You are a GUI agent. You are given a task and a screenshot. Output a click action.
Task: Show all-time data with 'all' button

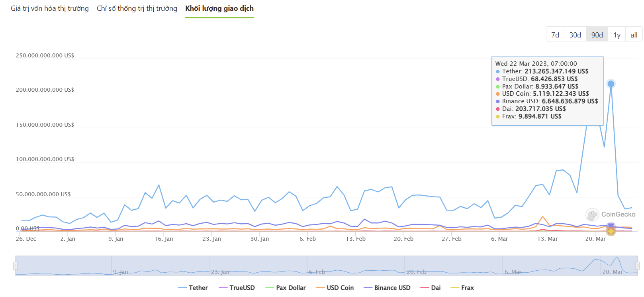tap(634, 35)
